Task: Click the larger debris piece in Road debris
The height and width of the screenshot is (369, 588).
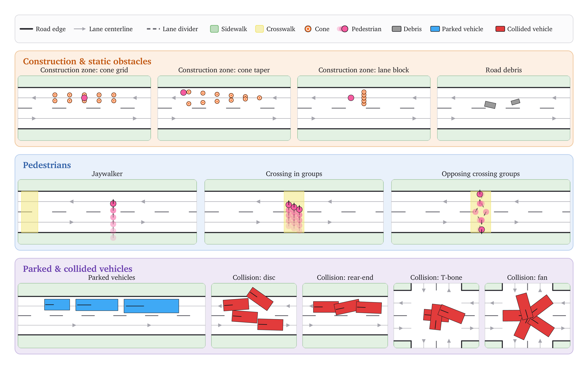Action: tap(490, 105)
